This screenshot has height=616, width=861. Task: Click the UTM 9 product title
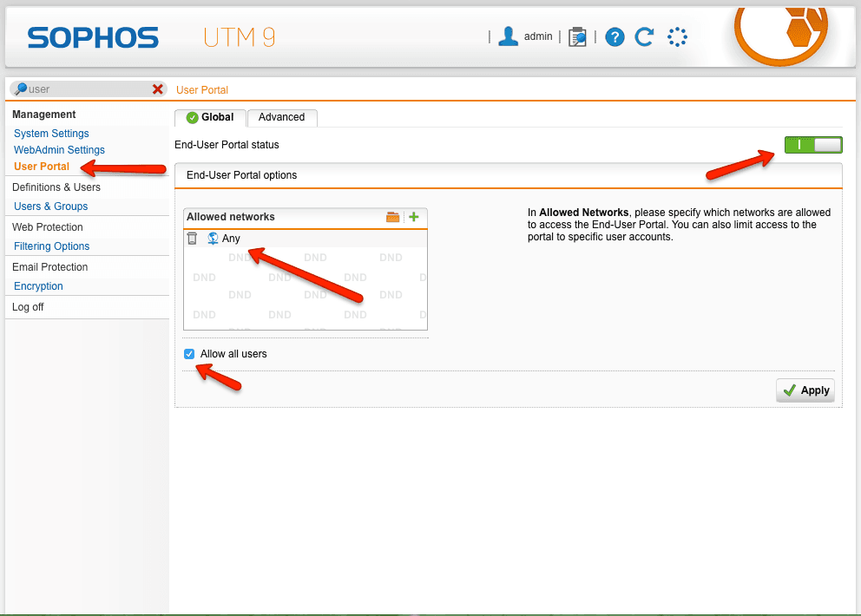240,37
